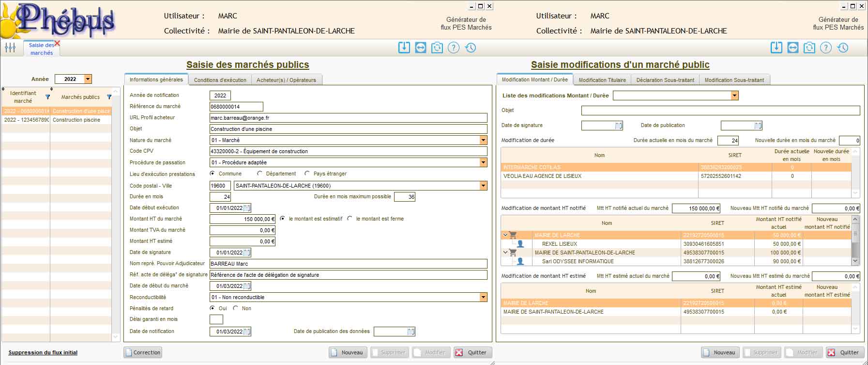Image resolution: width=868 pixels, height=365 pixels.
Task: Launch TeamViewer remote support in left toolbar
Action: (x=420, y=48)
